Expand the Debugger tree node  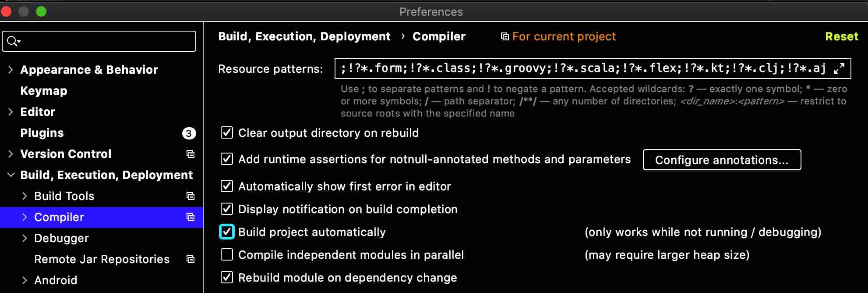(25, 238)
